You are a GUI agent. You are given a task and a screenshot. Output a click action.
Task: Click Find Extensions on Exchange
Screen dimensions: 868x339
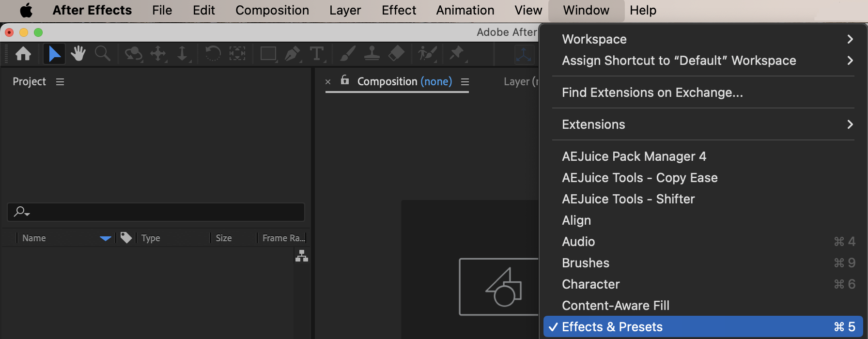(652, 92)
